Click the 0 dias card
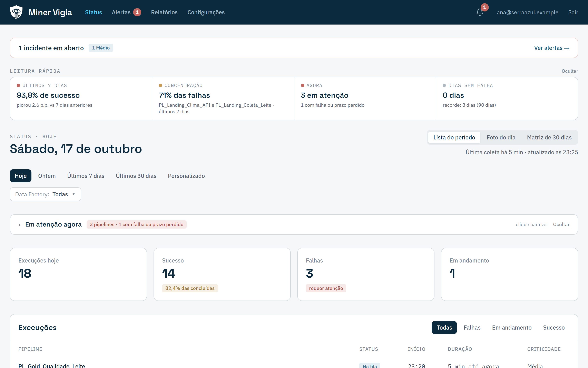Image resolution: width=588 pixels, height=368 pixels. coord(507,99)
